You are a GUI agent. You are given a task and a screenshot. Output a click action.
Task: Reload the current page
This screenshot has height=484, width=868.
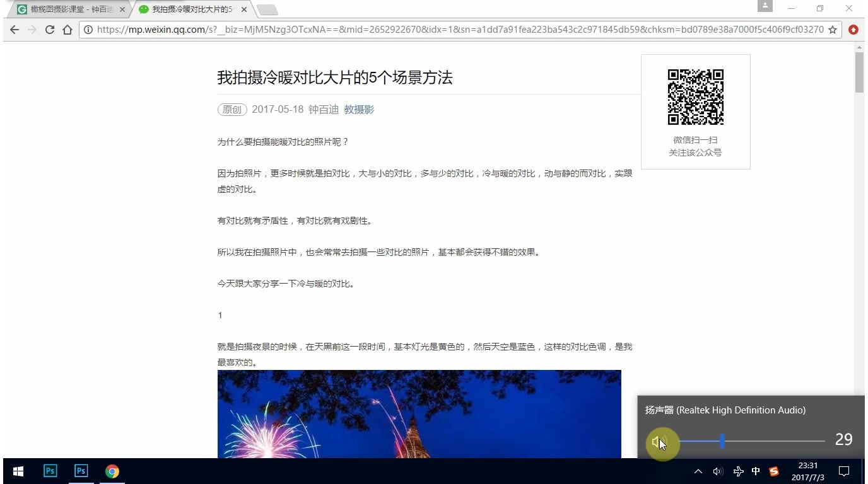[x=50, y=30]
